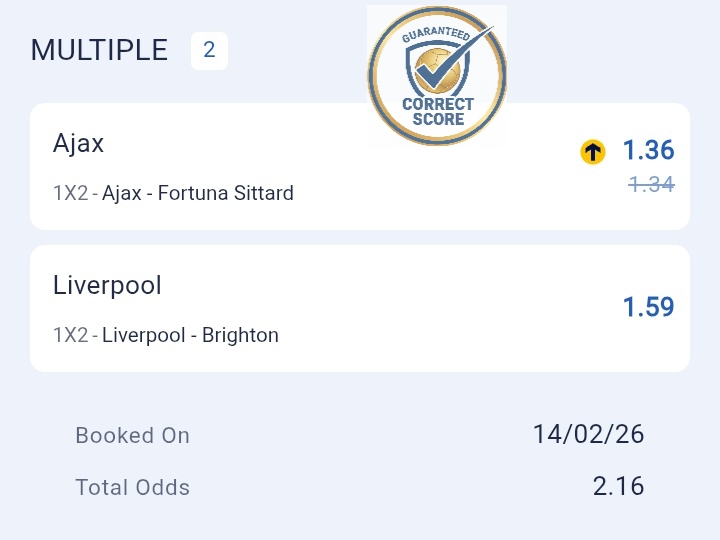The image size is (720, 540).
Task: Select the Liverpool pick title
Action: tap(107, 285)
